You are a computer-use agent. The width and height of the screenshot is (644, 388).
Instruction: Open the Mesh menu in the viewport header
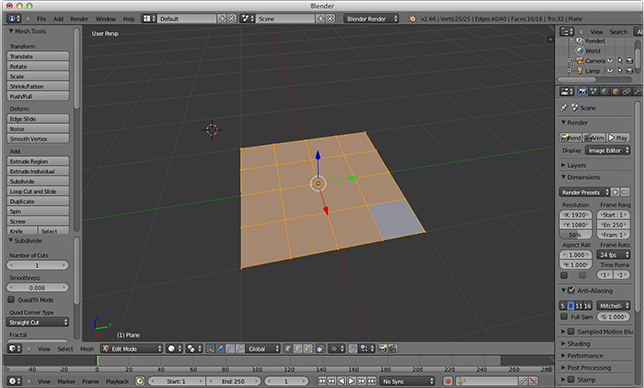87,349
